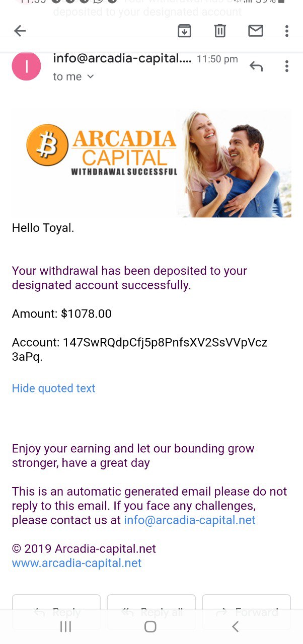The image size is (303, 644).
Task: Tap the pink sender avatar
Action: [26, 66]
